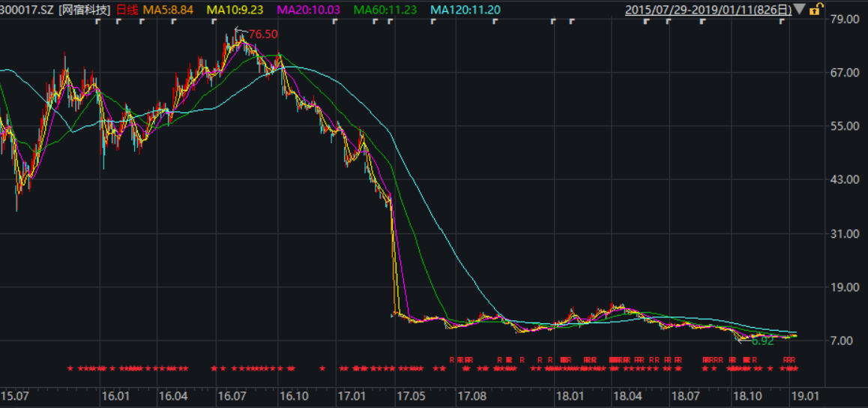
Task: Click the green 6.92 low price annotation
Action: pyautogui.click(x=762, y=341)
